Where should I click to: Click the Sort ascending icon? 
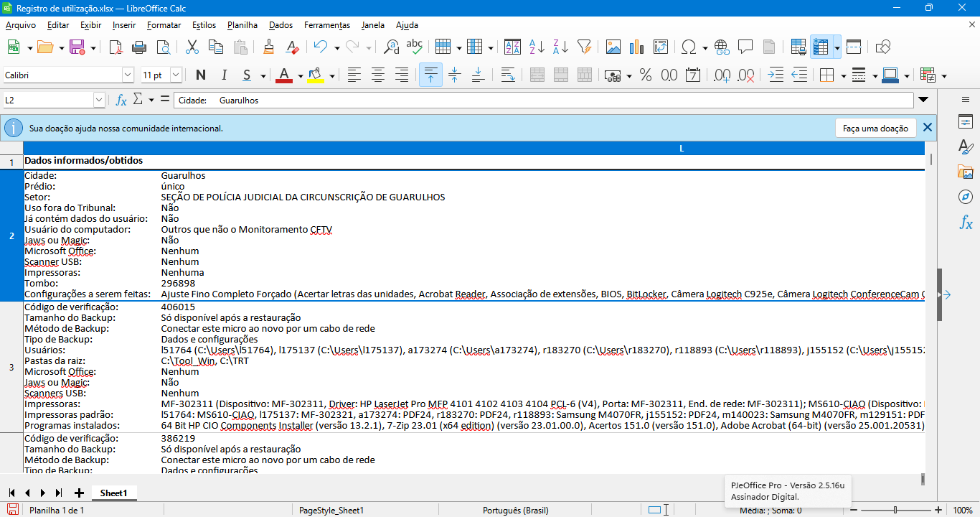(x=537, y=47)
